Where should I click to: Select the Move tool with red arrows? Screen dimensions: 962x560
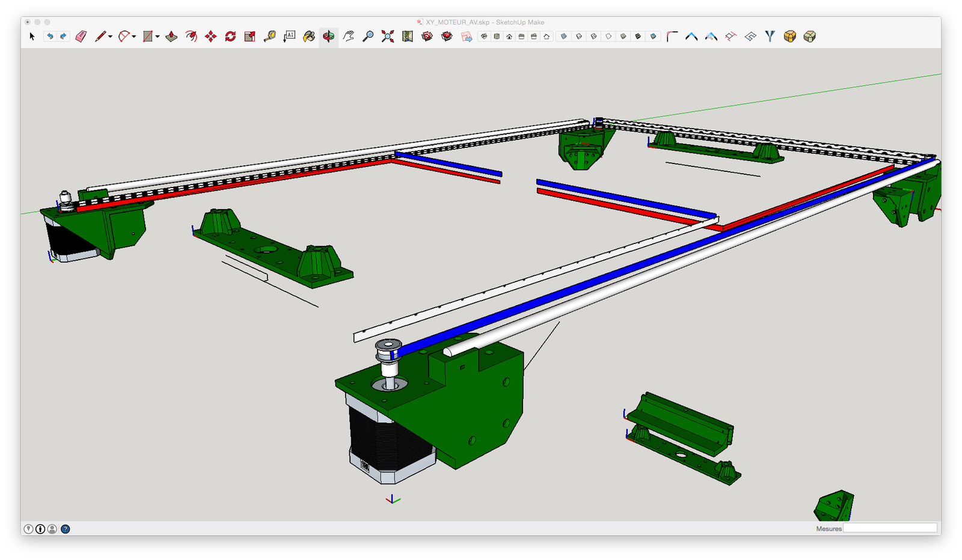[211, 37]
